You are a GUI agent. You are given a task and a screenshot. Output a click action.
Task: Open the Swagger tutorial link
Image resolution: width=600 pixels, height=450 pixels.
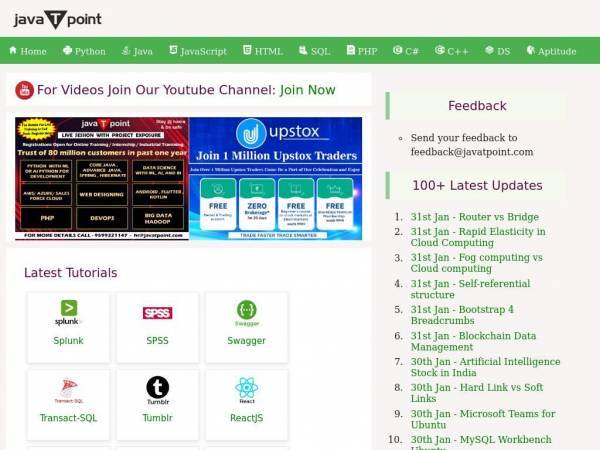point(247,341)
